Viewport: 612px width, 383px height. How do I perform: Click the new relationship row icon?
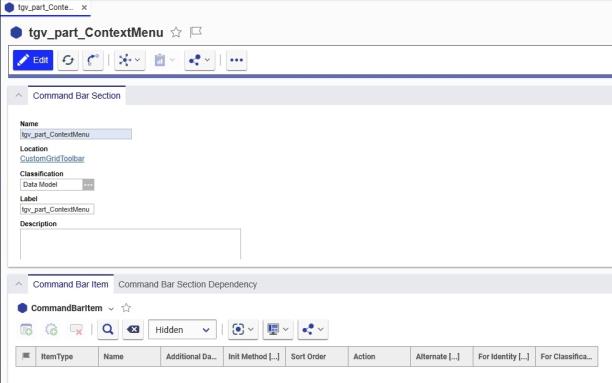click(x=26, y=330)
